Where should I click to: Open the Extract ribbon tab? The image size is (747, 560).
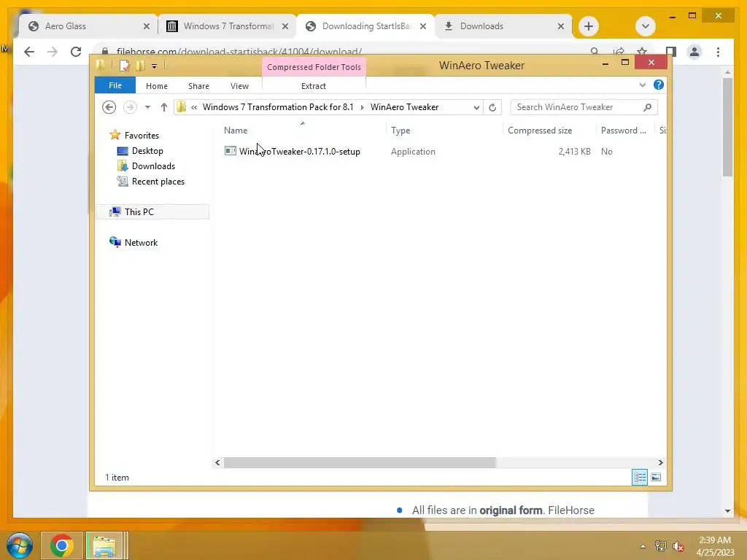[x=314, y=86]
